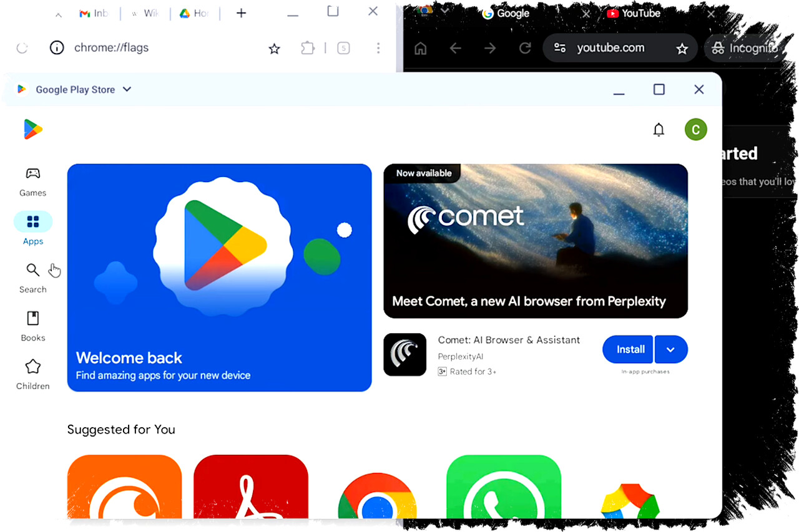Click the youtube.com address bar
This screenshot has width=799, height=532.
[x=610, y=48]
